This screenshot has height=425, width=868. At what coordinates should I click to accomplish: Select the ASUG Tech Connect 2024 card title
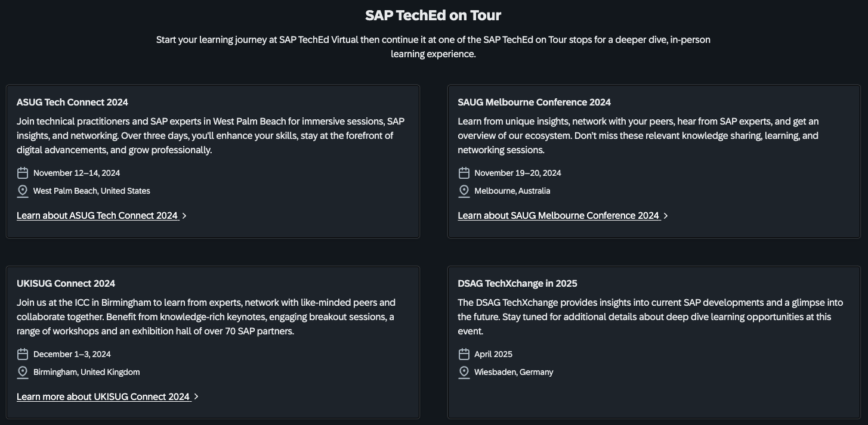(x=72, y=102)
